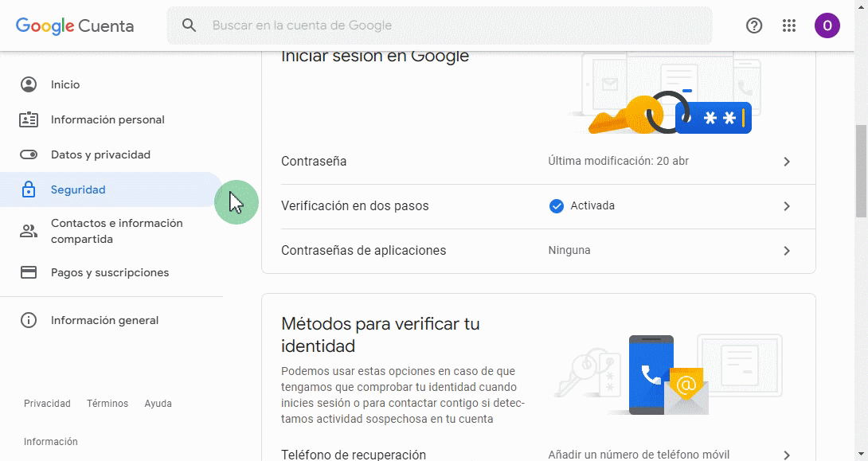The height and width of the screenshot is (461, 868).
Task: Click the Pagos card icon
Action: point(29,272)
